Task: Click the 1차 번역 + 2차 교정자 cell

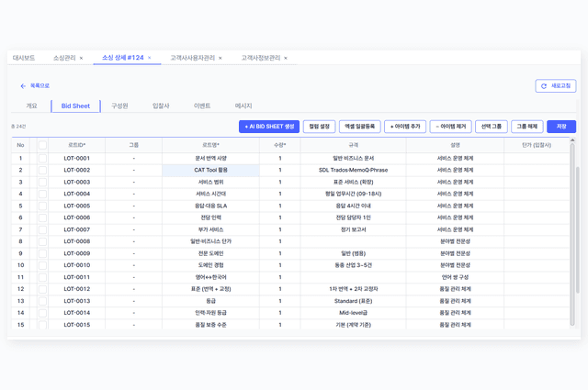Action: 353,289
